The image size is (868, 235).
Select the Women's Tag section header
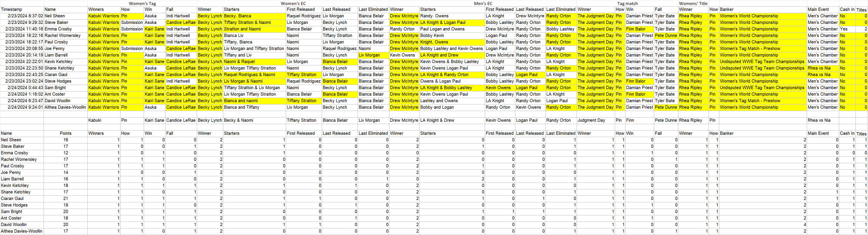coord(142,3)
